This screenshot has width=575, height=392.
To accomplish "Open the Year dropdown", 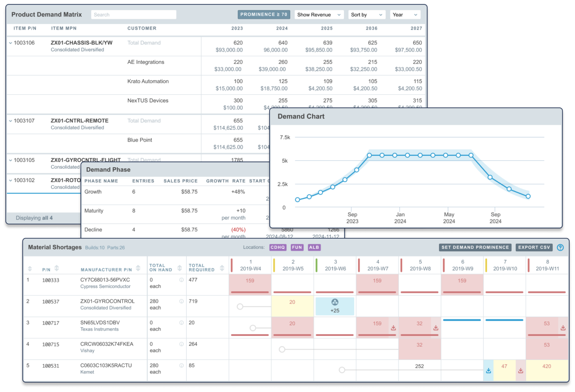I will coord(405,15).
